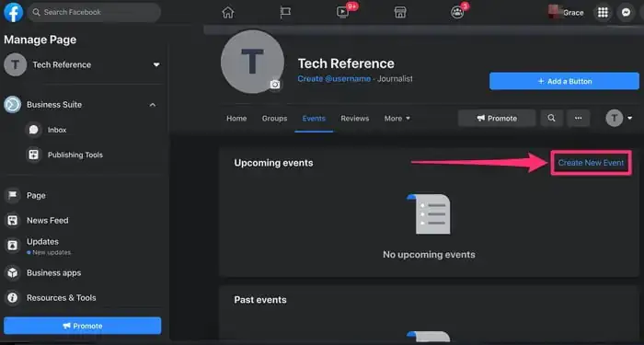This screenshot has width=644, height=345.
Task: Click the No upcoming events text
Action: [x=429, y=255]
